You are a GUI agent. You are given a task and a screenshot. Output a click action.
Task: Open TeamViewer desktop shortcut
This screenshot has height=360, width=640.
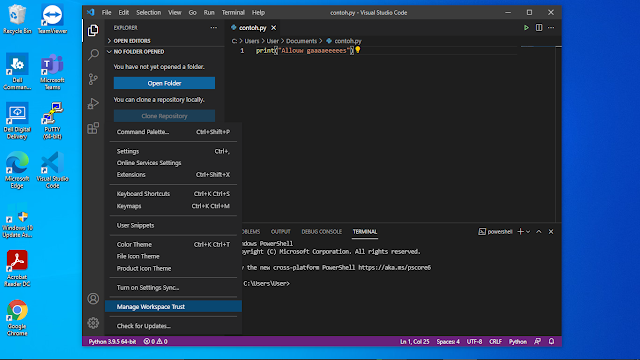tap(52, 19)
